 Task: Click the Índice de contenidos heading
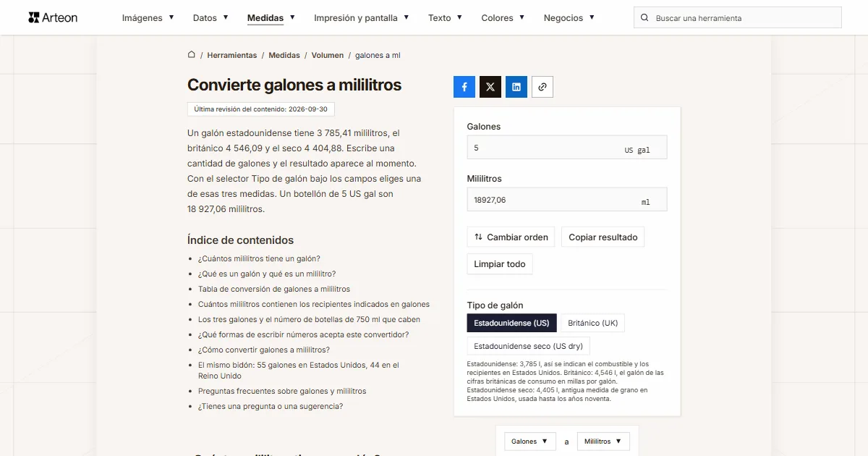[x=240, y=240]
